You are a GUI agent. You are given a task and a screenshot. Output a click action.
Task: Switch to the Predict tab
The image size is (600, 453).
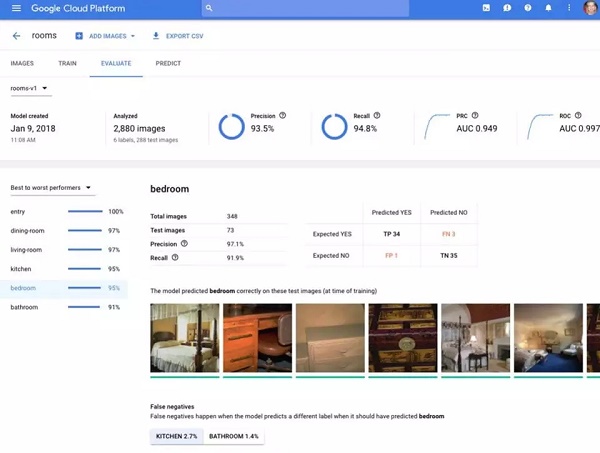[168, 63]
